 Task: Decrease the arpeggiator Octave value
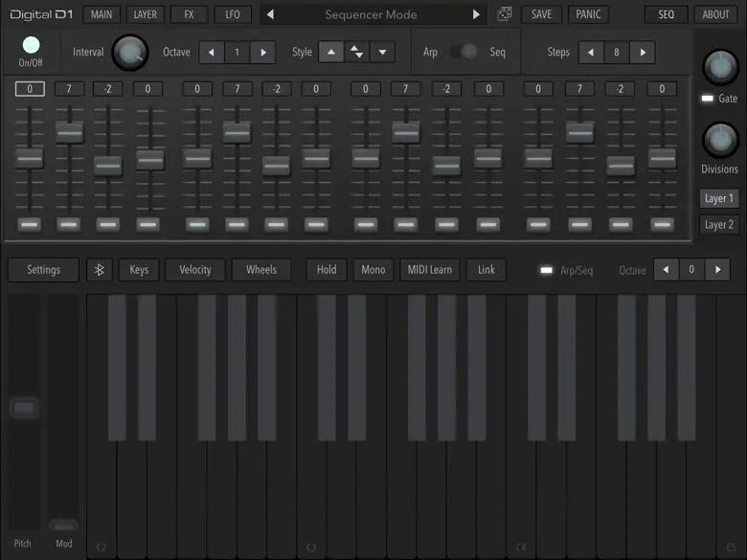[x=212, y=52]
